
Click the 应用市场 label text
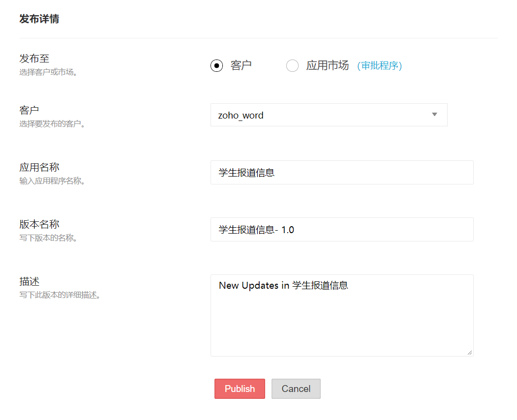tap(327, 65)
